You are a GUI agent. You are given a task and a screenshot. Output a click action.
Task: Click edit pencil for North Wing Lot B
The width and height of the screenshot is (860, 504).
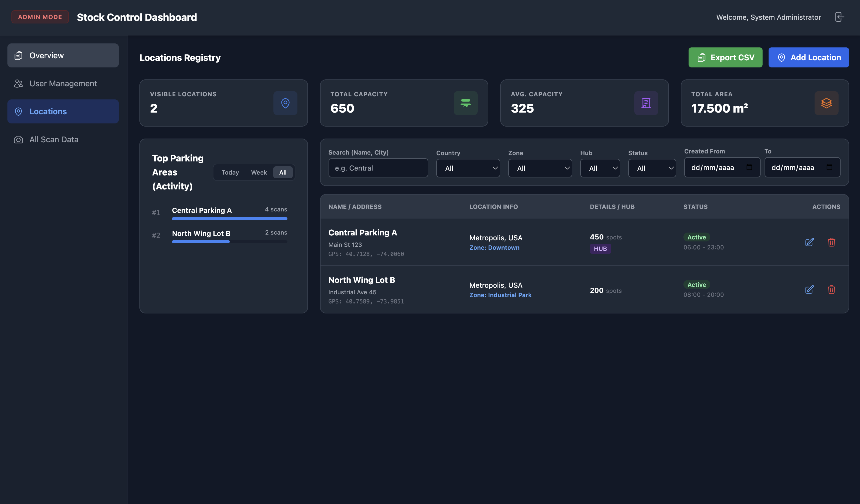809,290
